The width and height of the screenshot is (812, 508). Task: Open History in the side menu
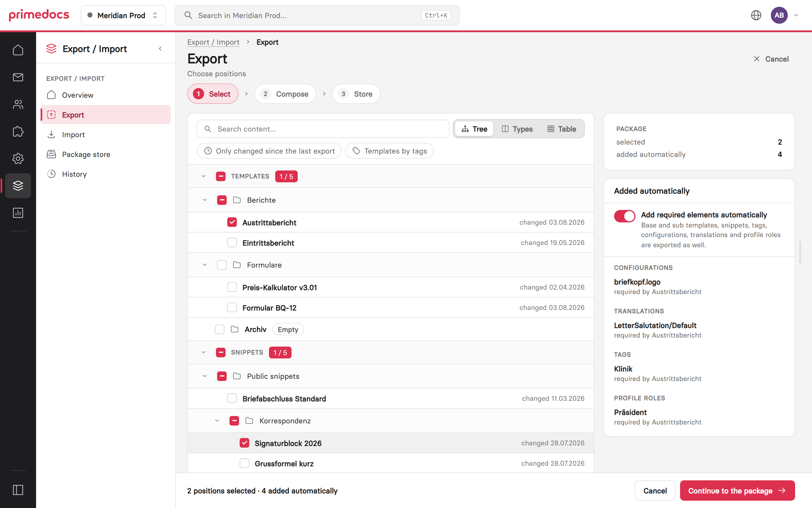tap(106, 174)
